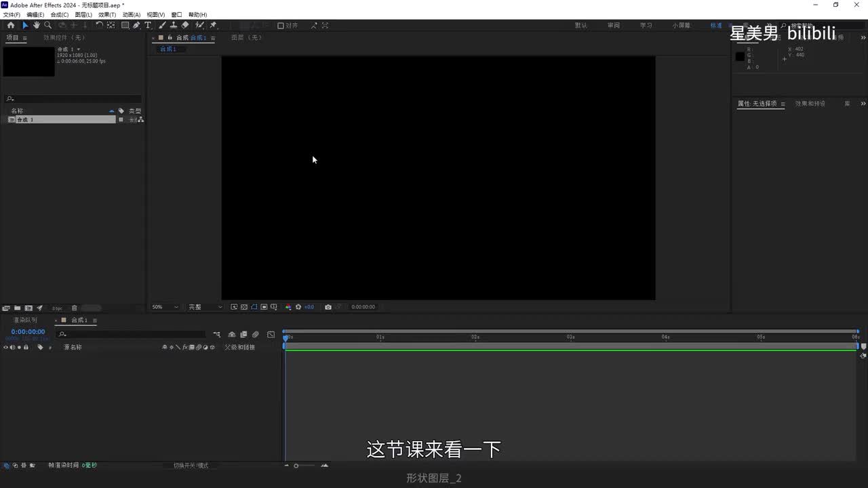The image size is (868, 488).
Task: Open the project flowchart icon beside 合成 1
Action: [141, 119]
